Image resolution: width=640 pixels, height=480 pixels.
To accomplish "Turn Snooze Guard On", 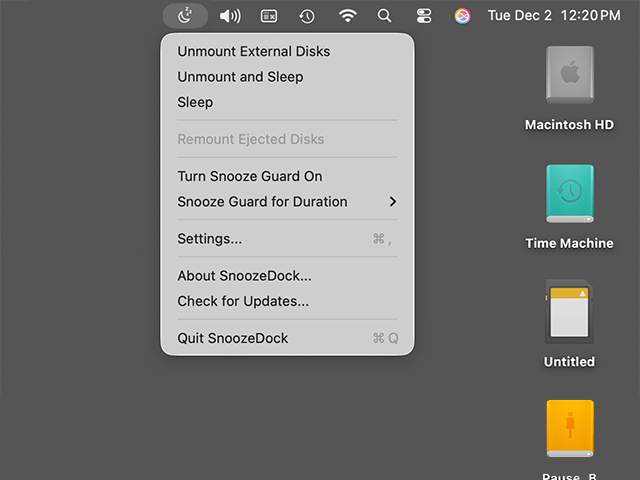I will (287, 176).
